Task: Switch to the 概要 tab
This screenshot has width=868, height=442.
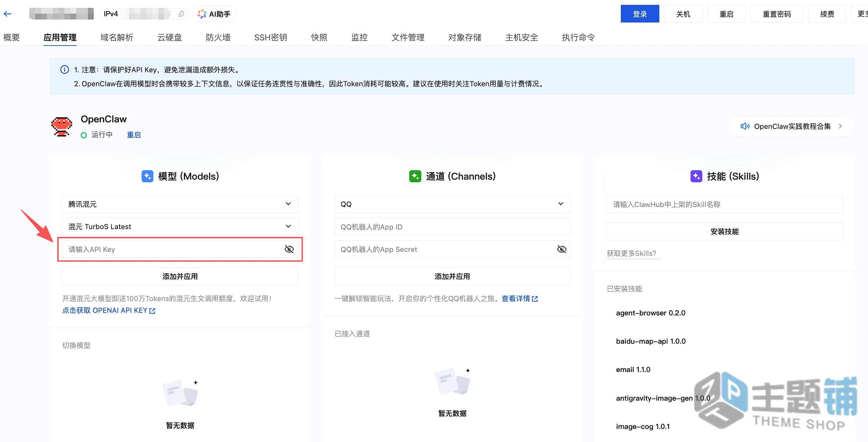Action: [11, 37]
